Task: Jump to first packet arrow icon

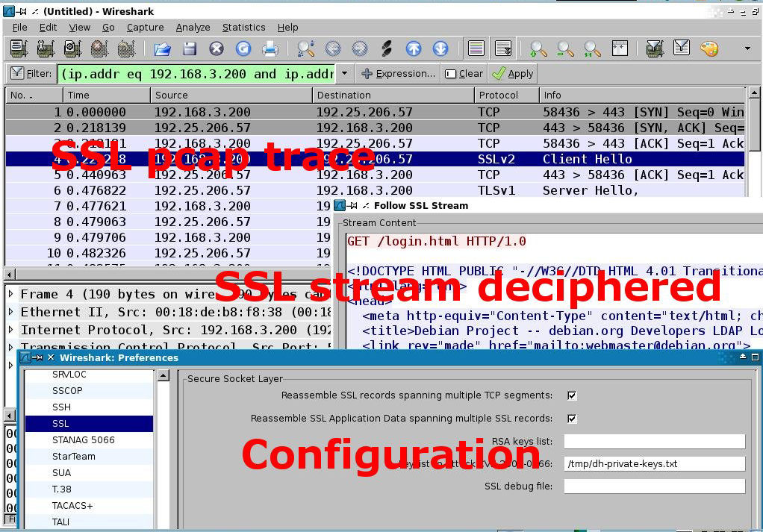Action: click(x=414, y=48)
